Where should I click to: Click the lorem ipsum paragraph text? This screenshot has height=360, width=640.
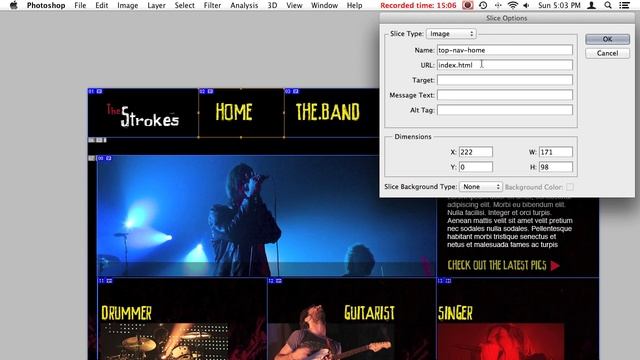[x=509, y=223]
